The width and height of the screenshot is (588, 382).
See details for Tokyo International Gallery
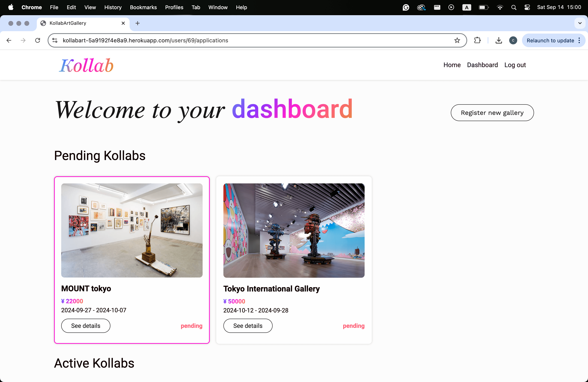click(x=248, y=326)
